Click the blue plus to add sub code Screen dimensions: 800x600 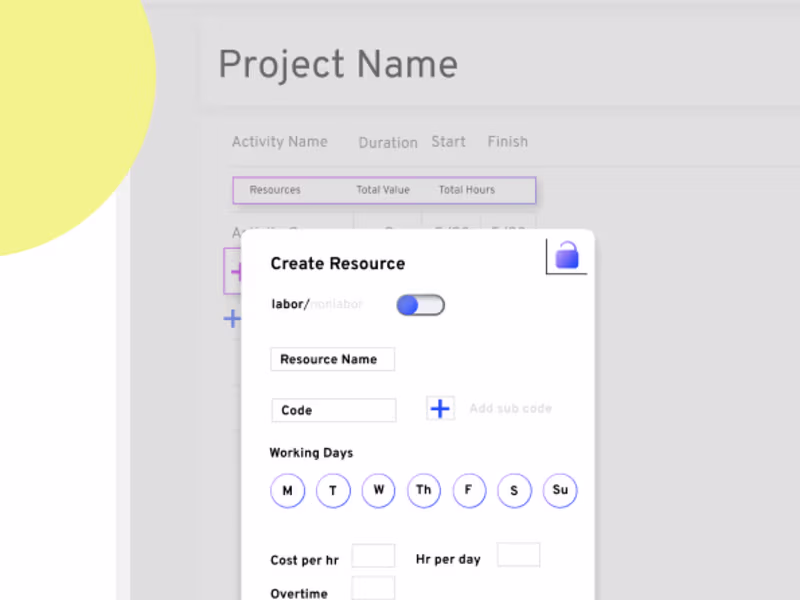point(440,408)
